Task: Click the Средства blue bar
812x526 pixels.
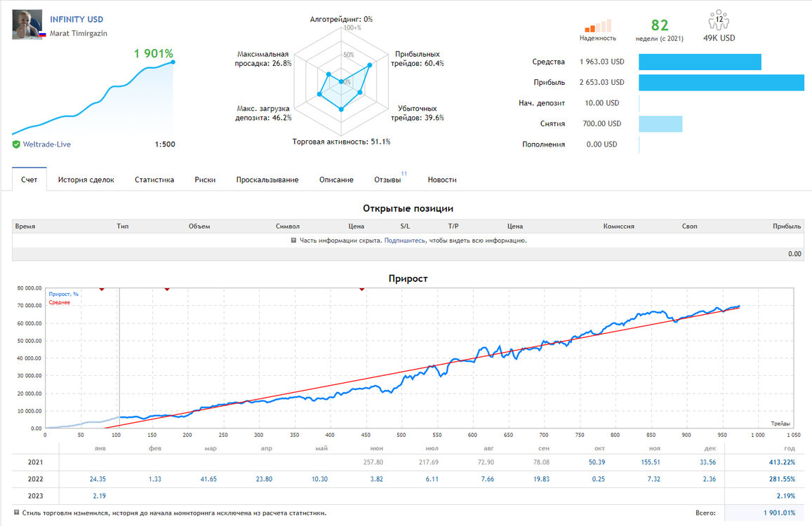Action: pyautogui.click(x=700, y=62)
